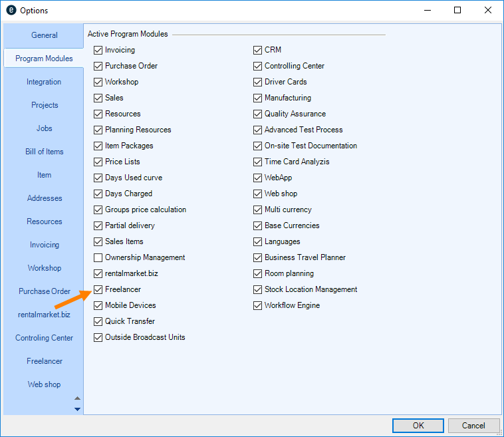Uncheck the Multi currency option
The width and height of the screenshot is (504, 437).
(258, 210)
